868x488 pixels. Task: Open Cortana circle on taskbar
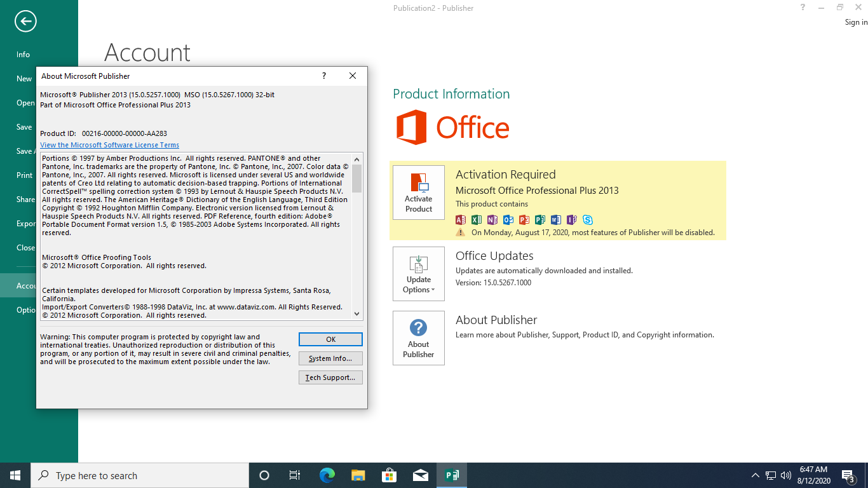coord(264,475)
